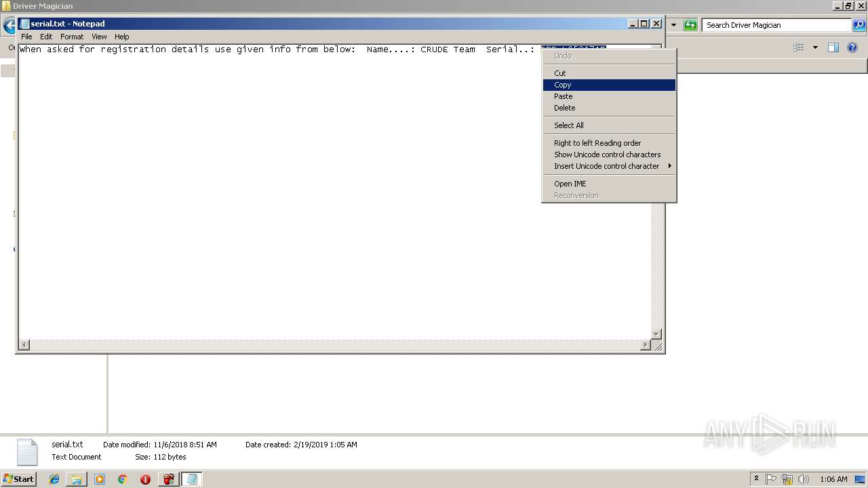Viewport: 868px width, 488px height.
Task: Launch Windows Media Player from taskbar
Action: tap(100, 479)
